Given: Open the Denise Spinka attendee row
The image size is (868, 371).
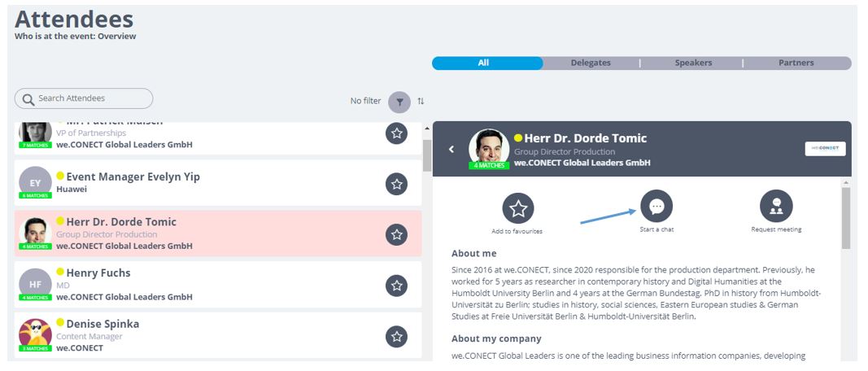Looking at the screenshot, I should click(x=218, y=335).
